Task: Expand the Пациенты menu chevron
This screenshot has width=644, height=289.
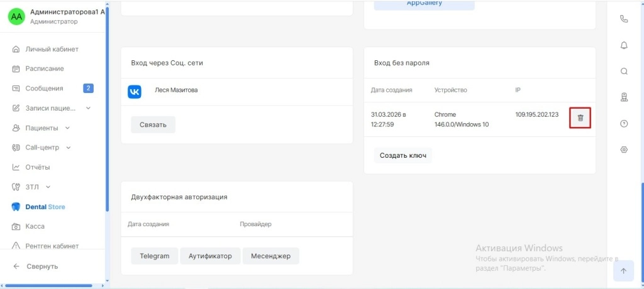Action: pos(67,128)
